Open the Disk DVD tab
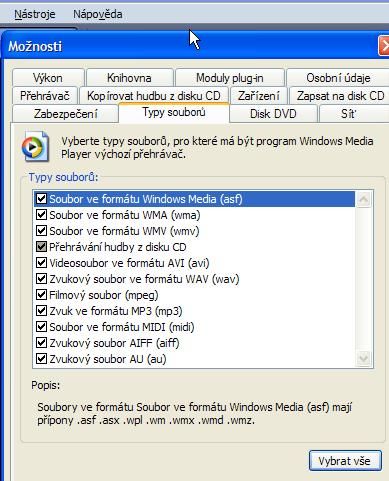The height and width of the screenshot is (481, 389). point(273,114)
